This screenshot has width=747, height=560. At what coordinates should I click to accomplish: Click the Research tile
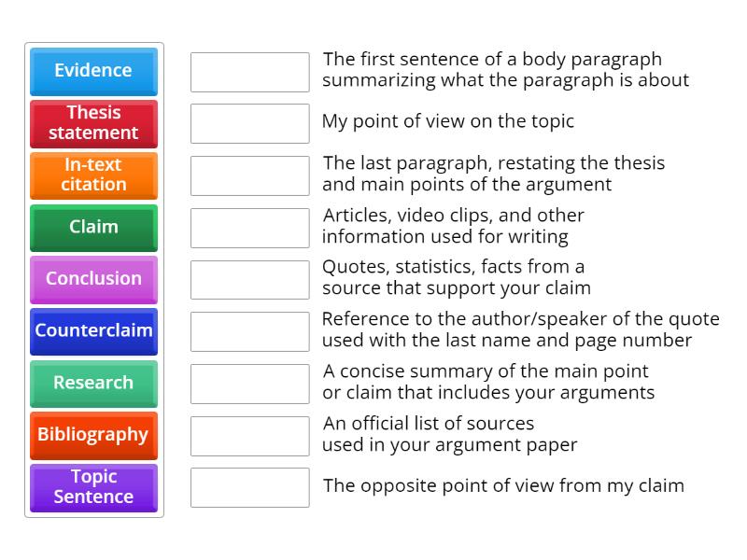coord(92,384)
